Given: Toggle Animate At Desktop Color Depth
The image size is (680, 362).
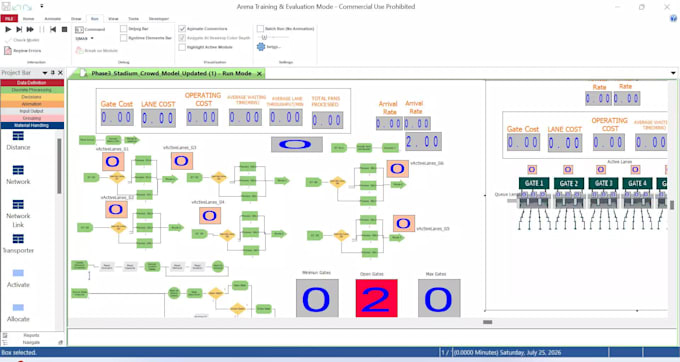Looking at the screenshot, I should (182, 38).
